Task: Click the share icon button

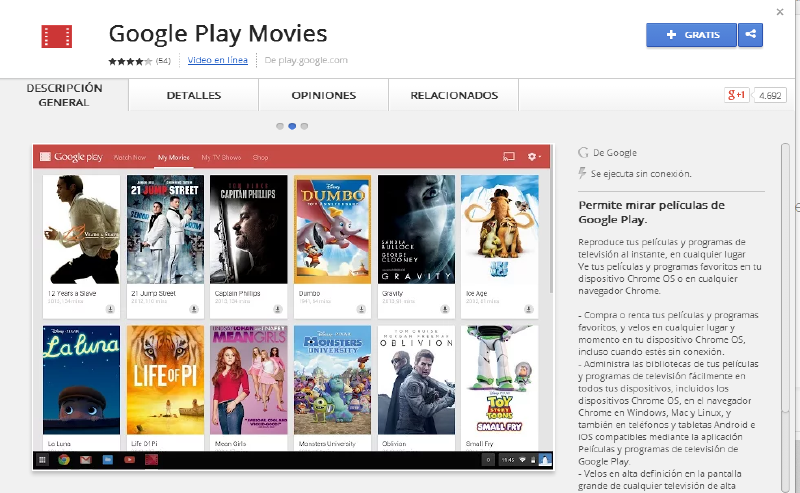Action: coord(751,35)
